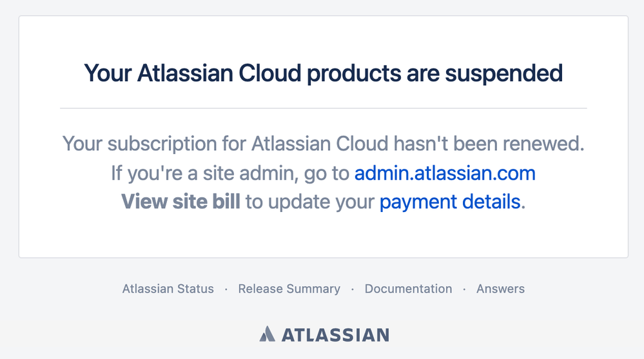
Task: Go to the Documentation footer link
Action: (x=408, y=289)
